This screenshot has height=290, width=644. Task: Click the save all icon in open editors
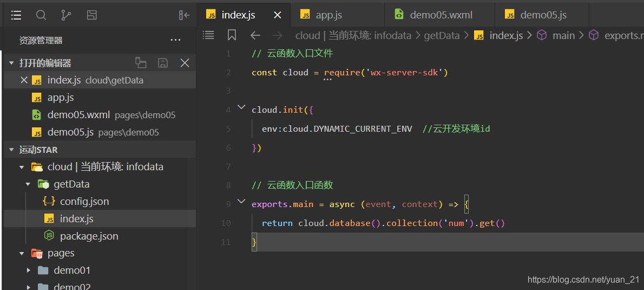[x=163, y=63]
